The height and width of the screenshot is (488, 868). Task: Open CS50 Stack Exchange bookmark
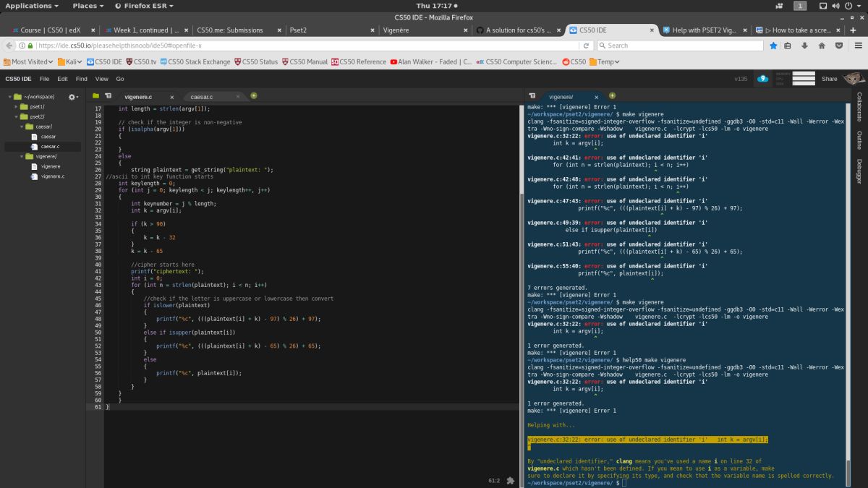coord(195,61)
